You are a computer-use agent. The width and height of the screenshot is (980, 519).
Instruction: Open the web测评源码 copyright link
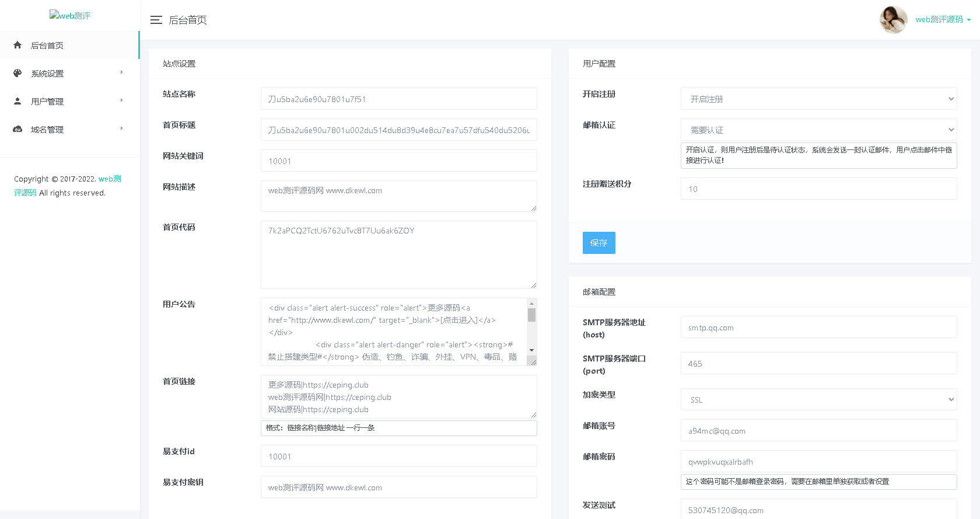click(x=110, y=179)
